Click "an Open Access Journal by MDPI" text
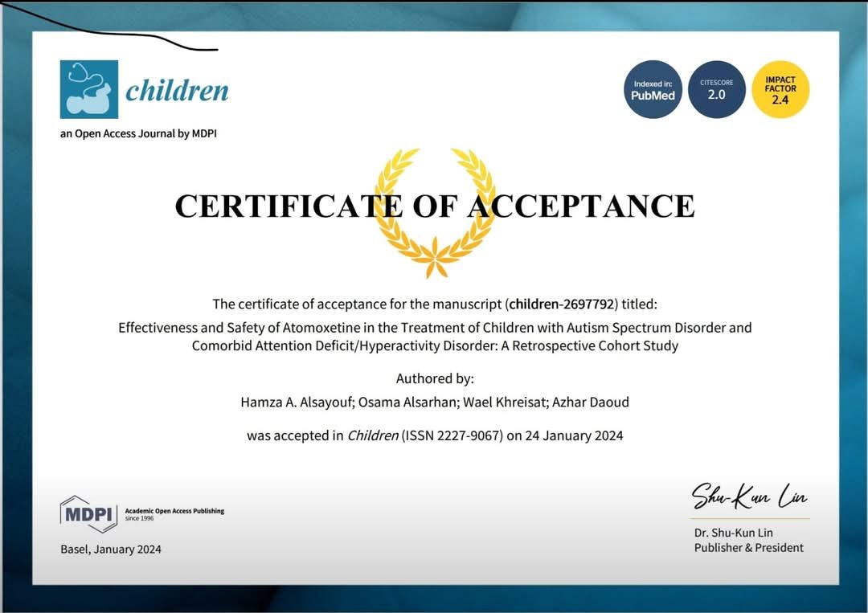 point(138,133)
